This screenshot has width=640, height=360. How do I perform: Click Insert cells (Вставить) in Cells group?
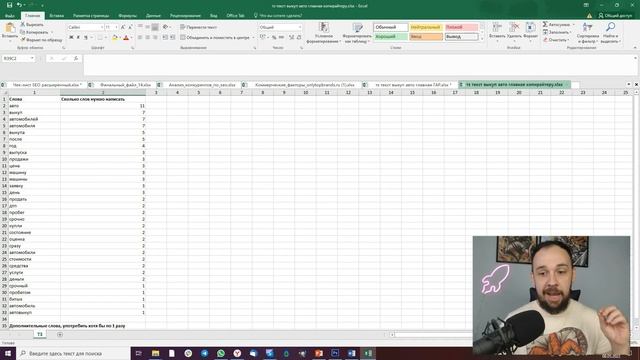pos(497,31)
